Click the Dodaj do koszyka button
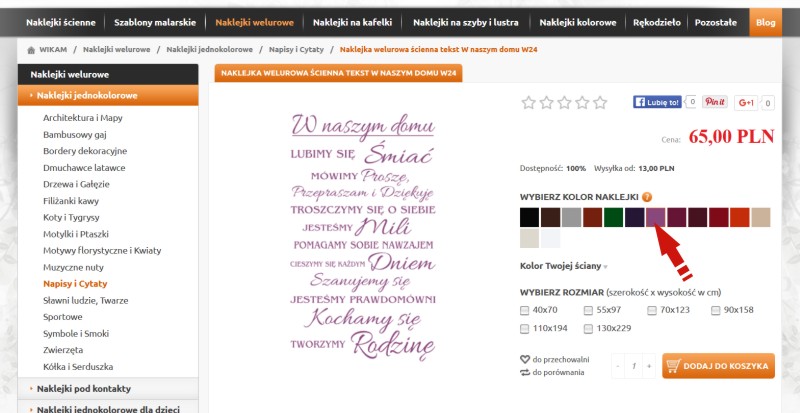This screenshot has width=800, height=413. (x=718, y=366)
